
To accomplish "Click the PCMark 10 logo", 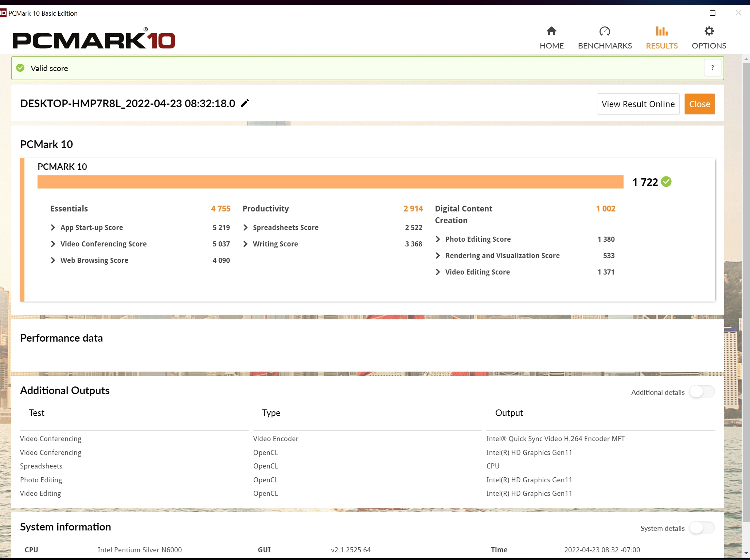I will tap(94, 39).
